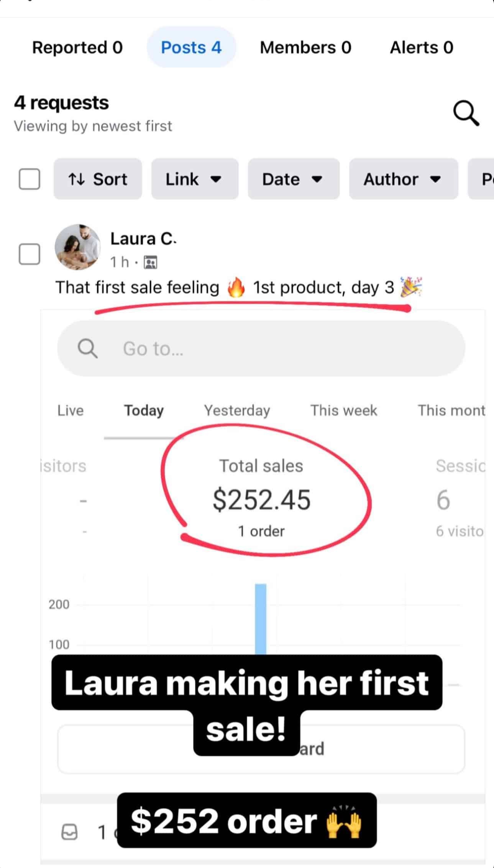Open Laura C.'s profile picture

(x=78, y=247)
